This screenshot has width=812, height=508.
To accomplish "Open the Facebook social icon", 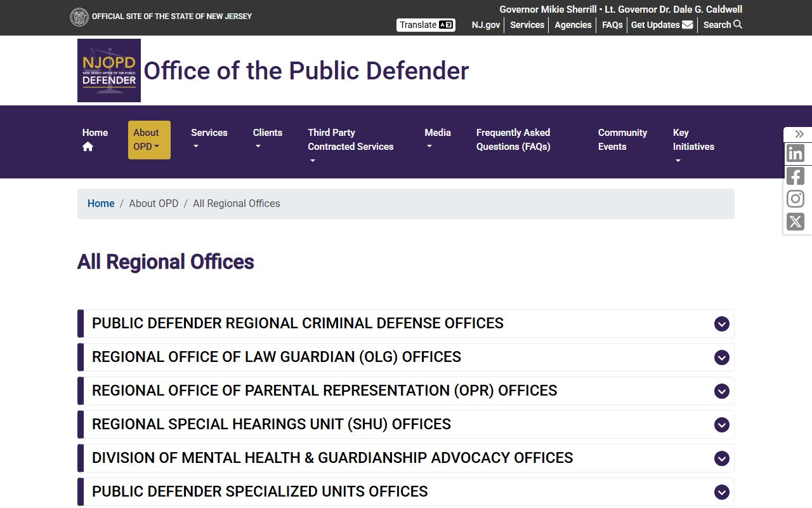I will coord(796,176).
